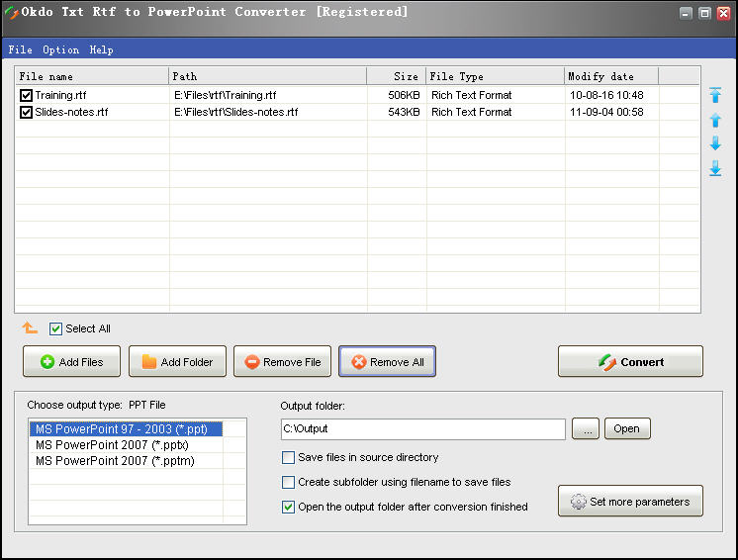The width and height of the screenshot is (738, 560).
Task: Select the Training.rtf file name
Action: [x=60, y=96]
